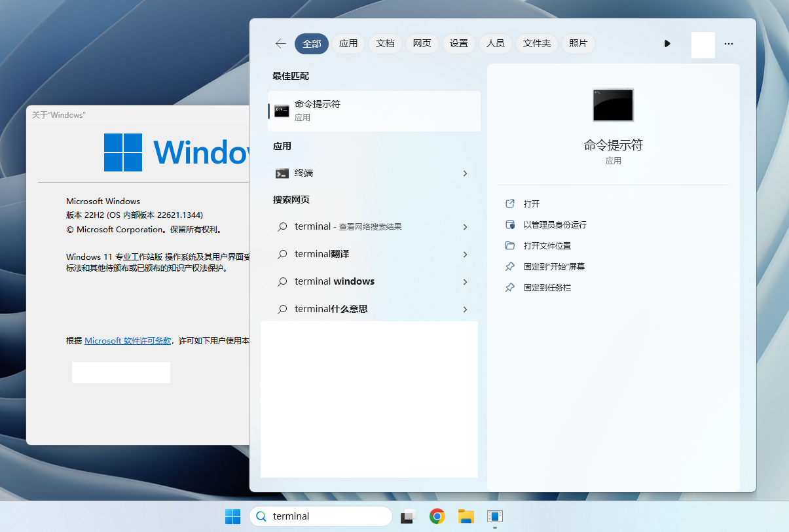The image size is (789, 532).
Task: Switch to the 网页 filter tab
Action: click(x=422, y=44)
